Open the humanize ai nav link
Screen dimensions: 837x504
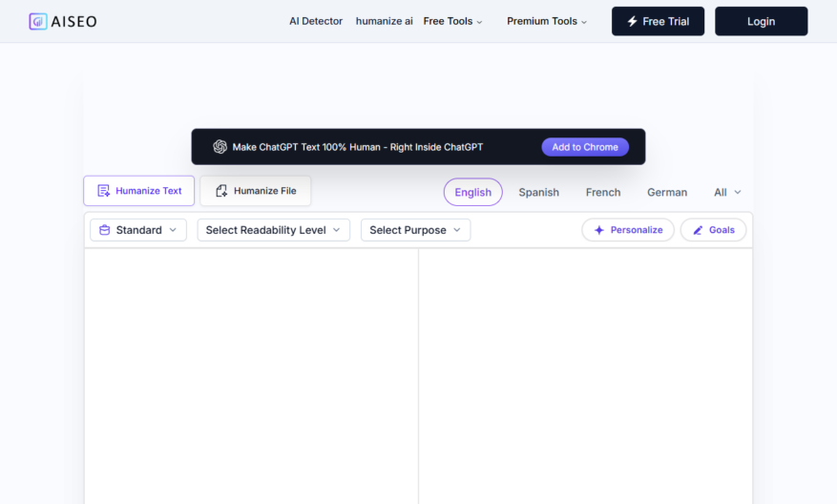[385, 21]
